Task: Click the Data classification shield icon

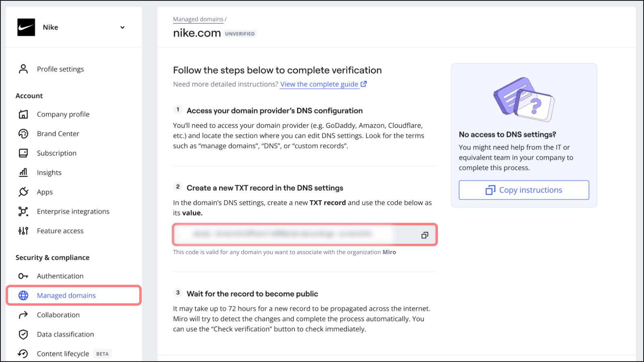Action: pos(23,334)
